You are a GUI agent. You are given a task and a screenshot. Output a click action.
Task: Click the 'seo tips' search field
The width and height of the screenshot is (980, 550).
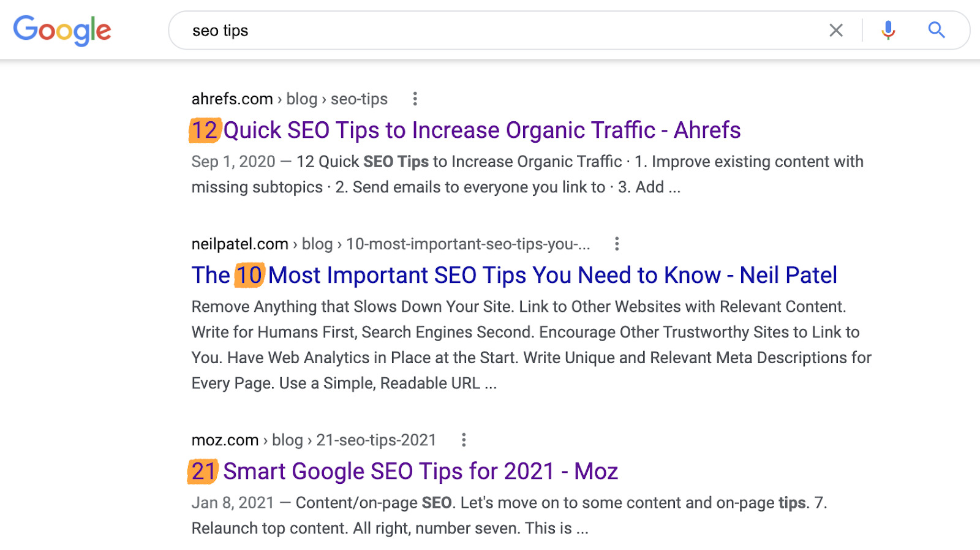point(490,31)
